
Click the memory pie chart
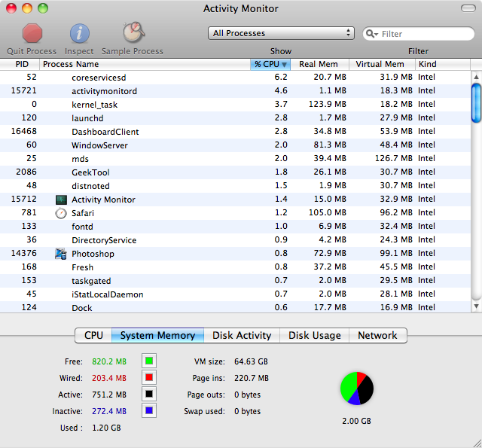357,389
